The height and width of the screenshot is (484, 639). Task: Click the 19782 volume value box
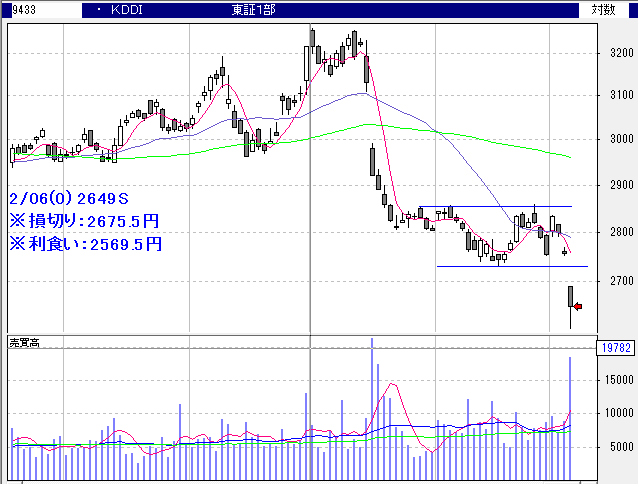click(615, 347)
